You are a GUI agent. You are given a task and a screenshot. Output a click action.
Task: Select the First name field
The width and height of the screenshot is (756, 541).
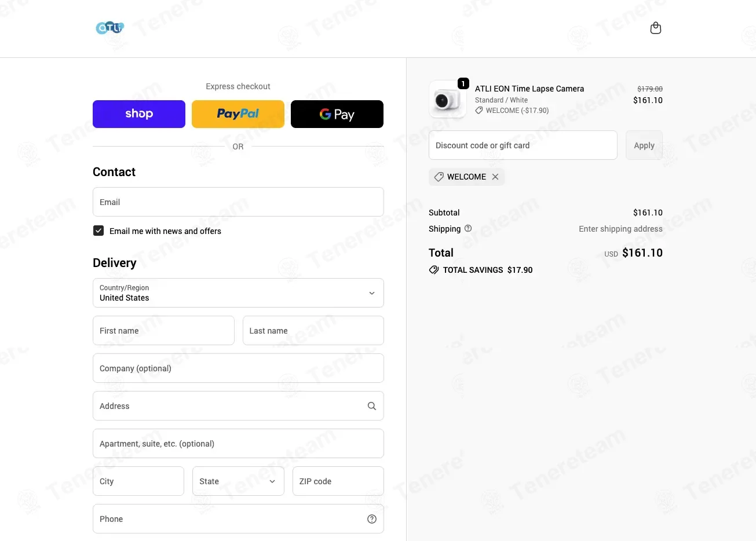pos(163,331)
